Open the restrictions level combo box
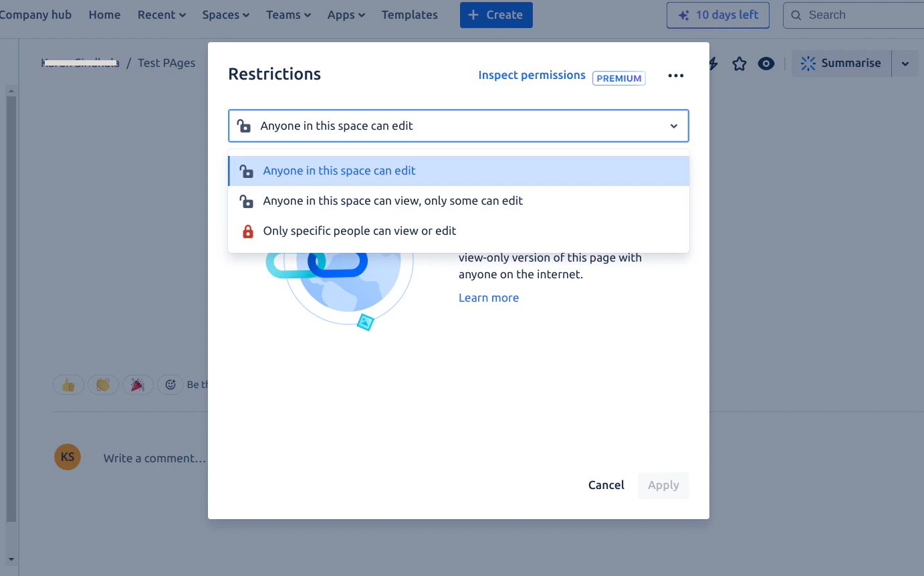The height and width of the screenshot is (576, 924). pyautogui.click(x=458, y=126)
